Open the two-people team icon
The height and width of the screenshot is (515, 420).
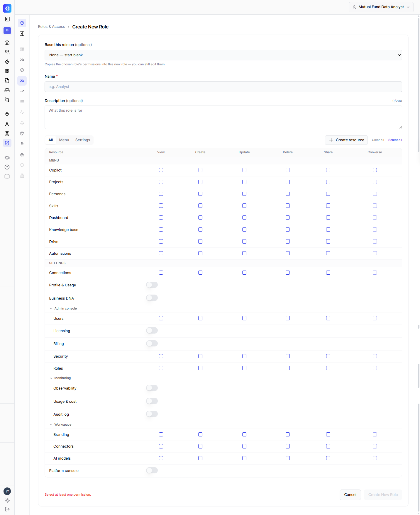click(7, 52)
